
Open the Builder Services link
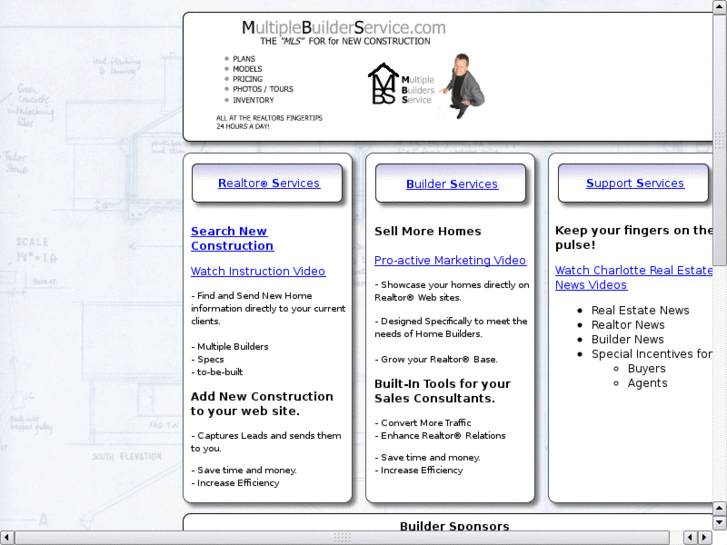tap(452, 184)
